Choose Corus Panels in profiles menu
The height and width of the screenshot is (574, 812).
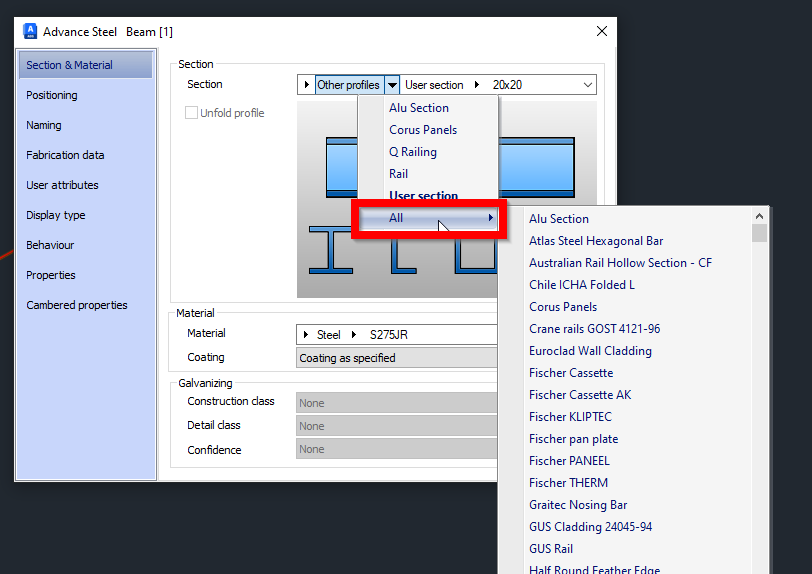point(428,130)
